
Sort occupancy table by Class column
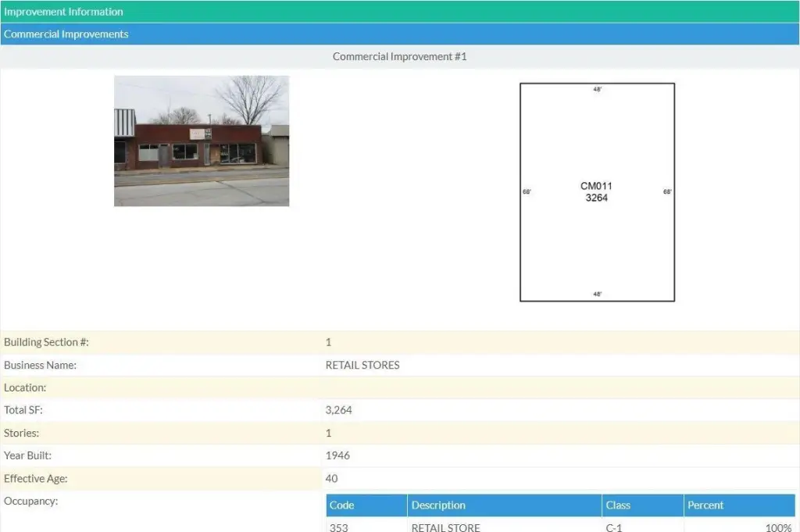coord(618,505)
